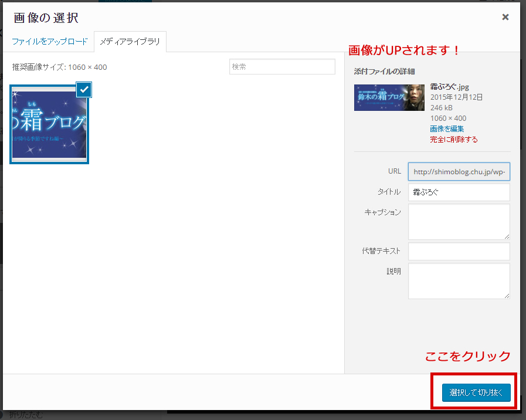Click the attachment preview thumbnail in details
526x420 pixels.
[389, 97]
